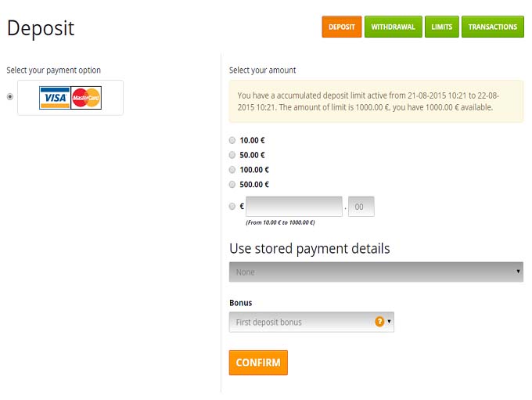Viewport: 532px width, 400px height.
Task: Select the Visa/MasterCard payment option radio
Action: [x=9, y=97]
